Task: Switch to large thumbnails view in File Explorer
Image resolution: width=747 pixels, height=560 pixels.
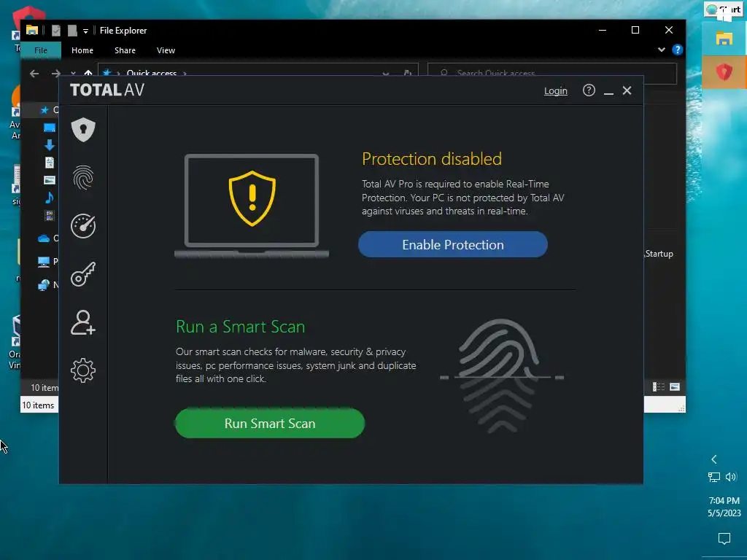Action: [675, 386]
